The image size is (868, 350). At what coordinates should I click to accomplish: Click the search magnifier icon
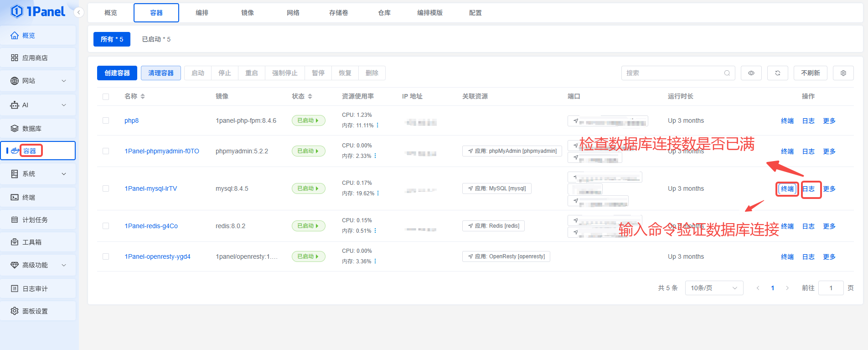(x=727, y=73)
